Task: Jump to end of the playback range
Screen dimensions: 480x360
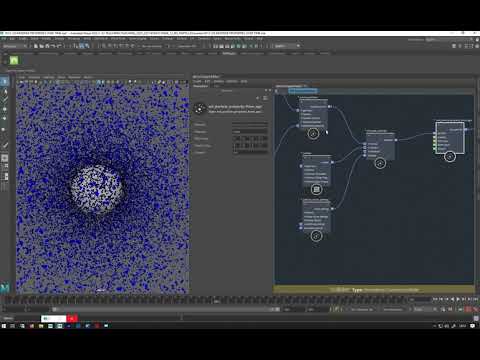Action: (x=475, y=299)
